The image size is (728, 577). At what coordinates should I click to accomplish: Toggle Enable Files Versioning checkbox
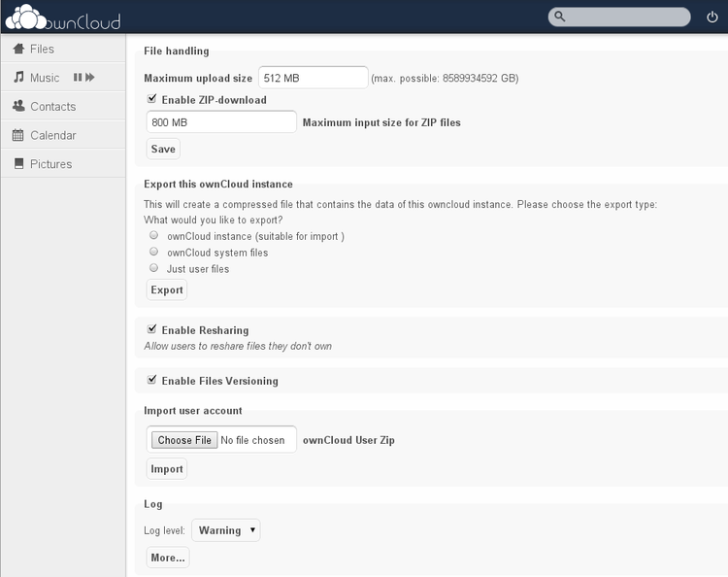pyautogui.click(x=152, y=381)
